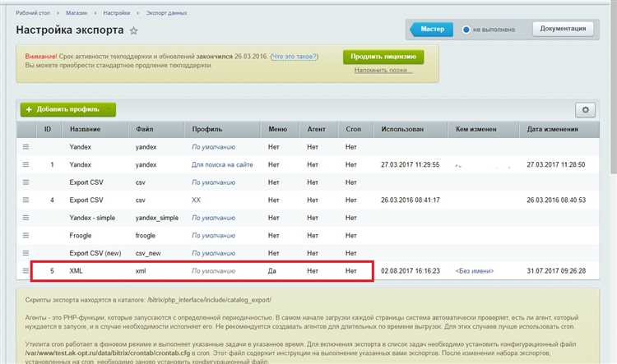Click Добавить профиль button
The height and width of the screenshot is (364, 617).
68,109
